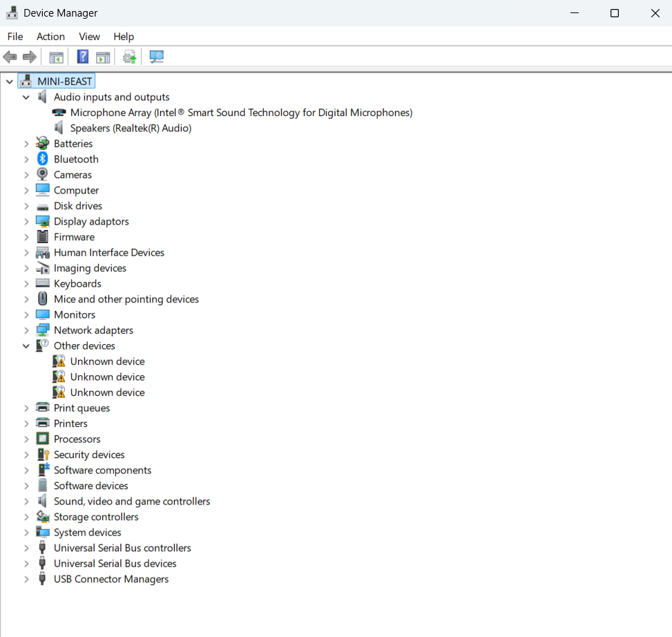Collapse the Other devices chevron
The image size is (672, 637).
pyautogui.click(x=26, y=346)
